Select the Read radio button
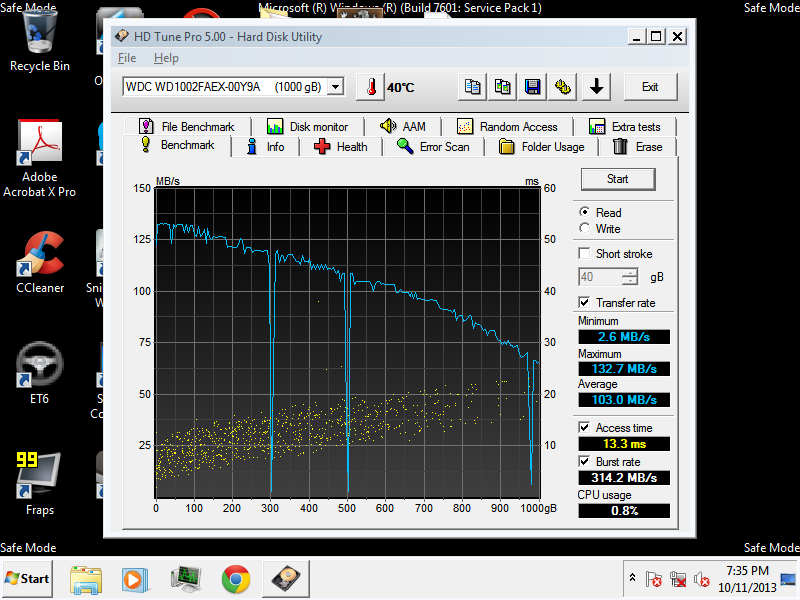This screenshot has height=600, width=800. 585,212
